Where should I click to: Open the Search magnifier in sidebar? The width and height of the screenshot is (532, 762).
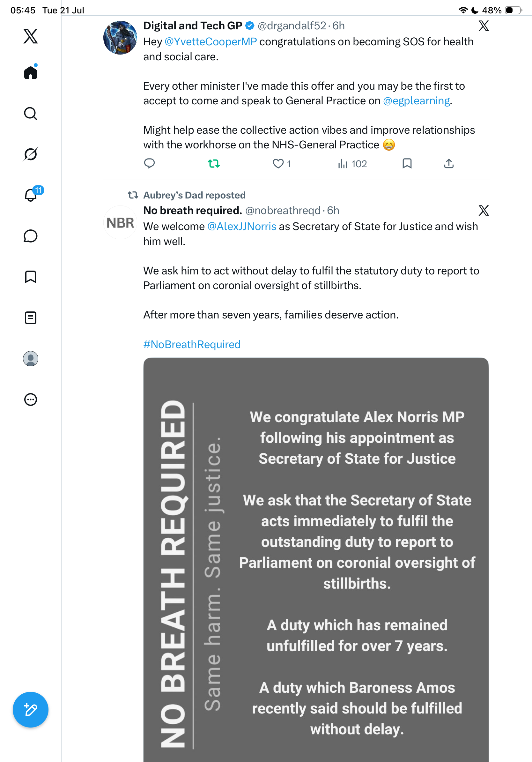(x=31, y=114)
